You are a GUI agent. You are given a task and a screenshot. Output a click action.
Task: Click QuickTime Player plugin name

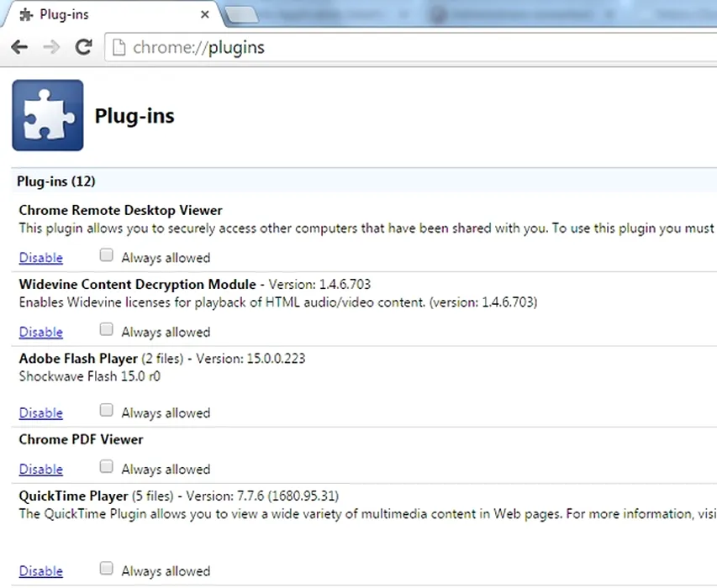[73, 496]
